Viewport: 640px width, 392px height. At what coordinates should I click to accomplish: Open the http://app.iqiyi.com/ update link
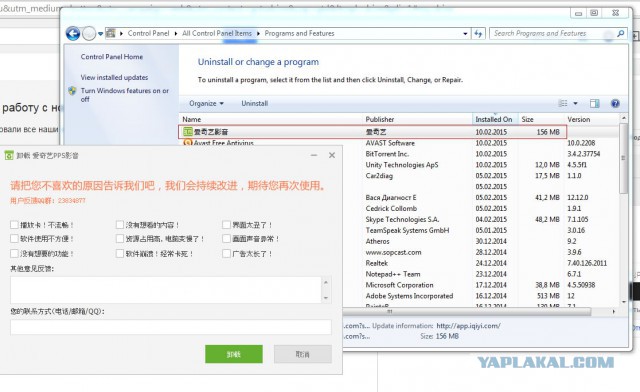point(468,326)
